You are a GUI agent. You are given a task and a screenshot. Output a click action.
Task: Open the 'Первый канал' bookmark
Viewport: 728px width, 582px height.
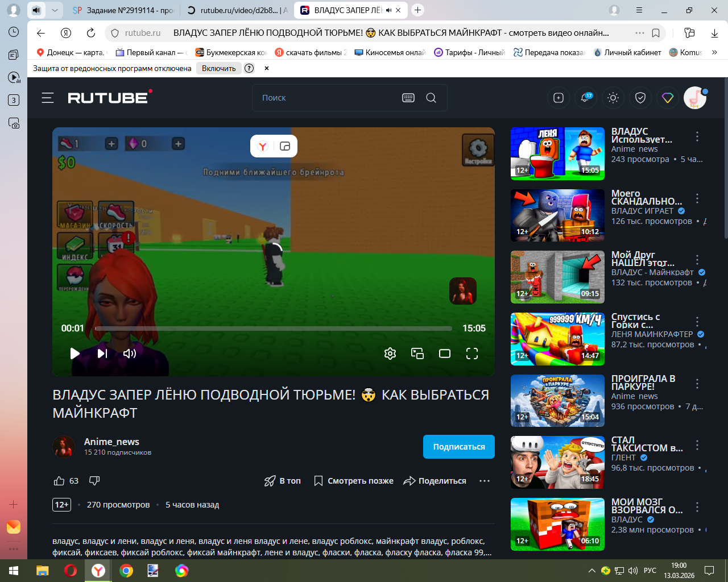click(x=151, y=52)
